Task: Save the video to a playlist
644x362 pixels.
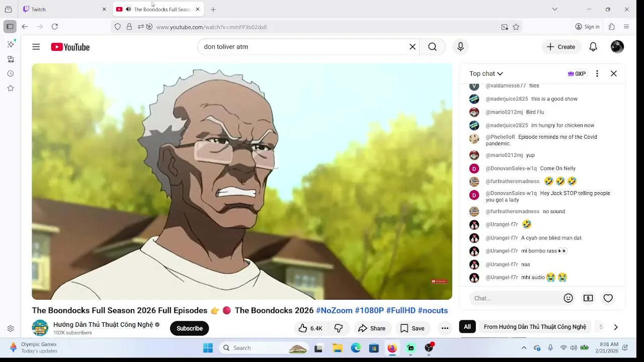Action: [x=412, y=328]
